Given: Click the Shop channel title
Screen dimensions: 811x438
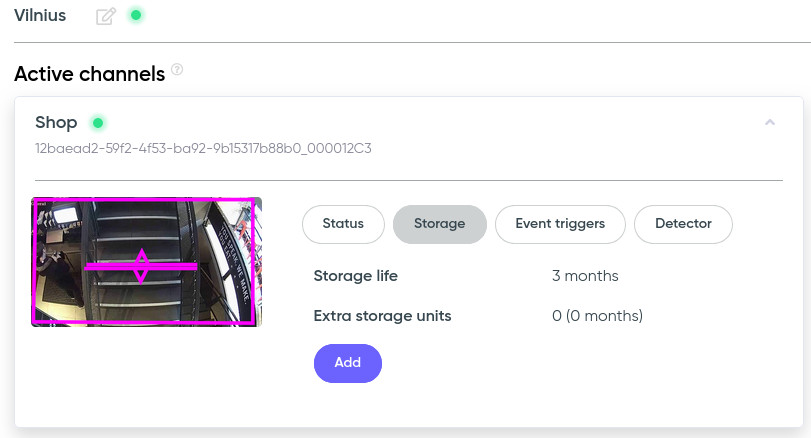Looking at the screenshot, I should (x=56, y=123).
